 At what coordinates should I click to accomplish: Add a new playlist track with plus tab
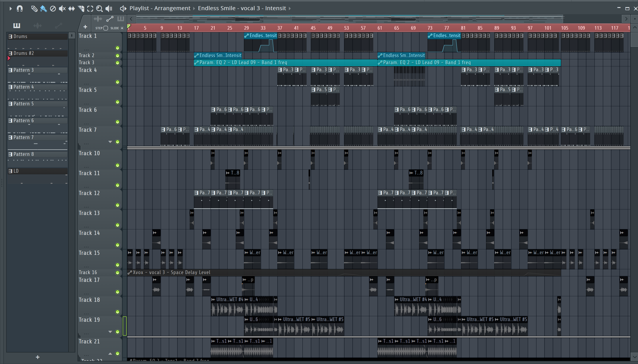85,27
